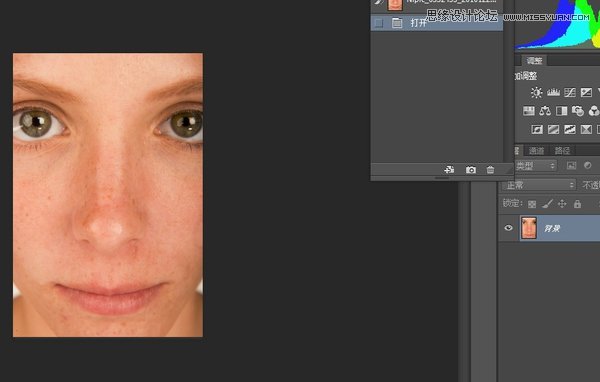Add a Black & White adjustment
This screenshot has width=600, height=382.
point(562,111)
